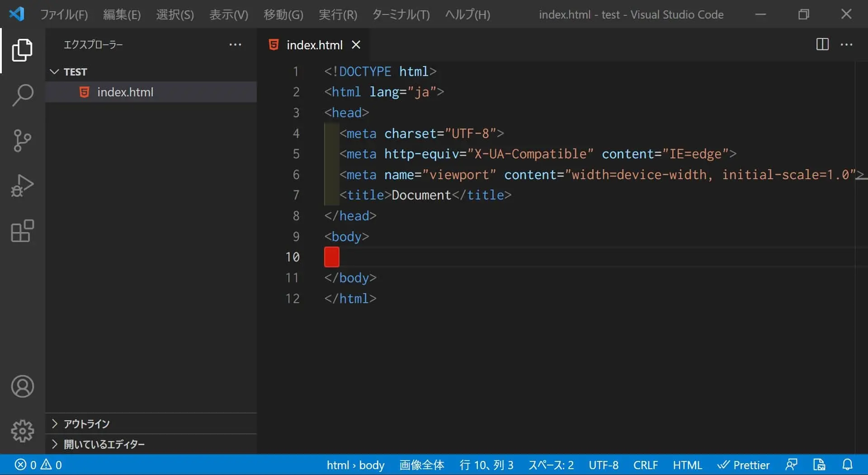Open explorer panel more actions ellipsis

(x=235, y=44)
